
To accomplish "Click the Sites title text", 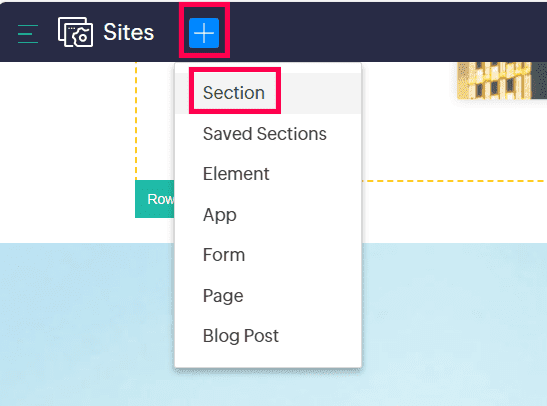I will 128,32.
